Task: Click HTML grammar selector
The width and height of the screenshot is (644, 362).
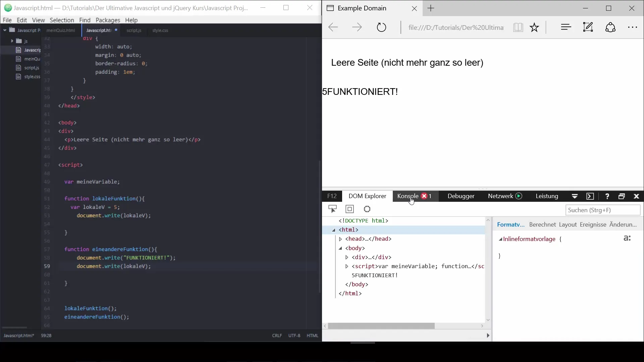Action: [x=312, y=336]
